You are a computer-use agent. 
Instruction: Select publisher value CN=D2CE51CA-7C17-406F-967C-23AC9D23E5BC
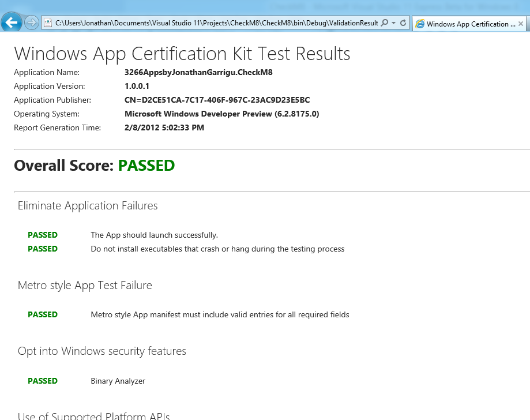coord(217,100)
